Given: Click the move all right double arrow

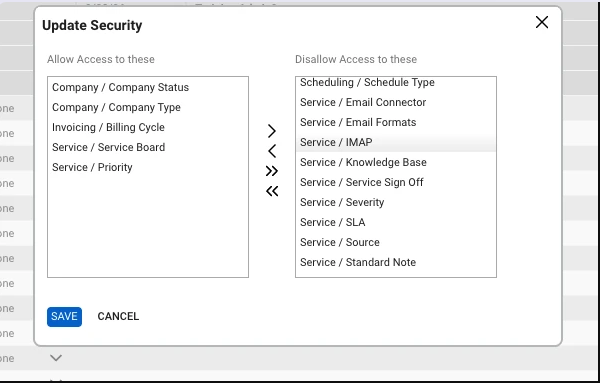Looking at the screenshot, I should pyautogui.click(x=272, y=171).
